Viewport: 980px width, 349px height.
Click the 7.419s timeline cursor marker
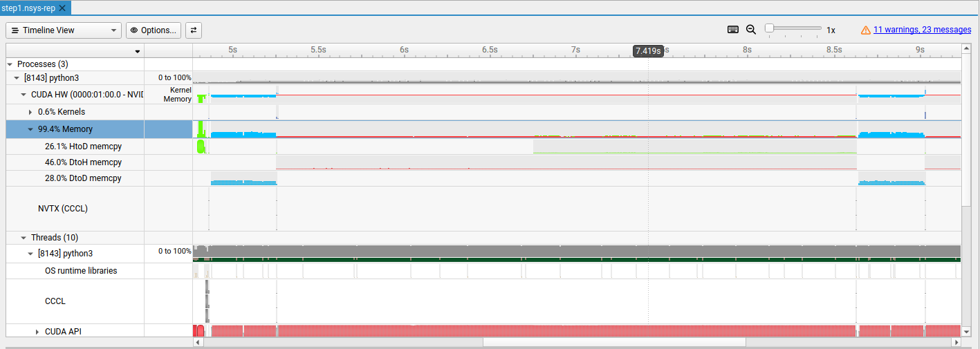(x=648, y=50)
